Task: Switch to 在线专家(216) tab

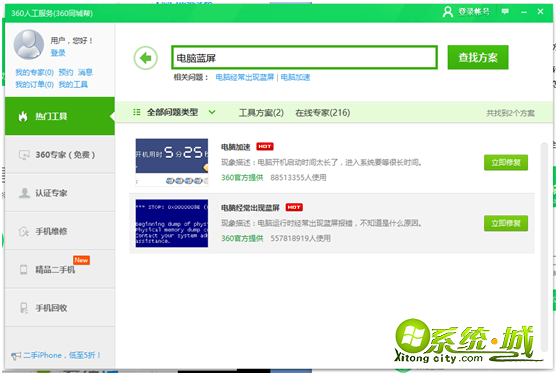Action: 323,113
